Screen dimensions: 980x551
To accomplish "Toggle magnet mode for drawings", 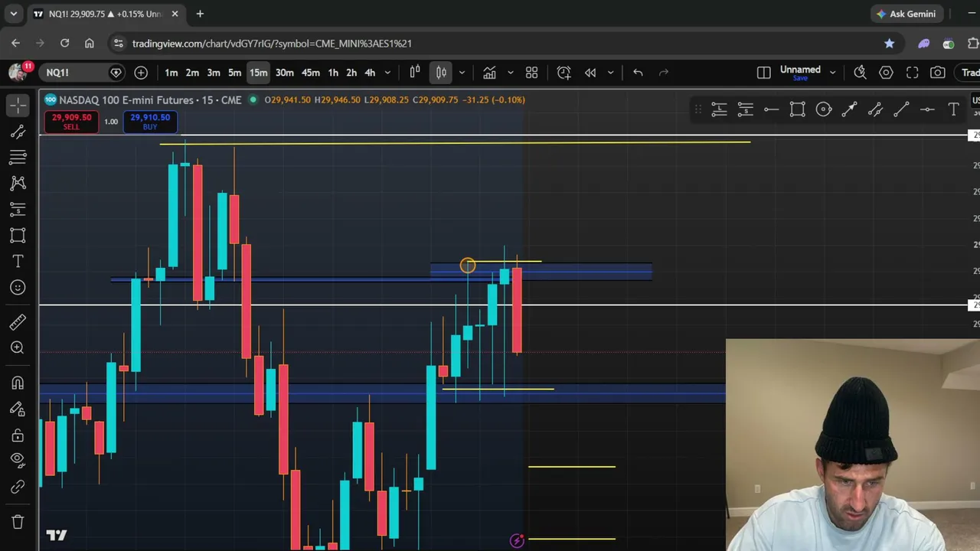I will pyautogui.click(x=18, y=383).
